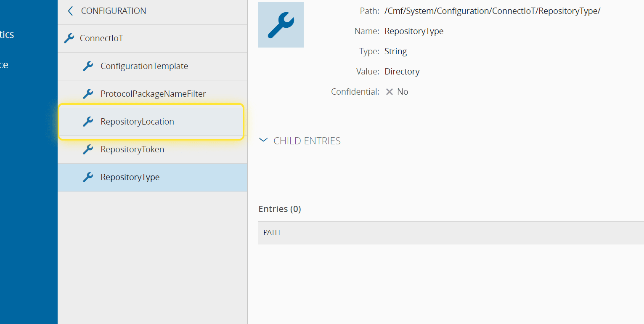Go back via the CONFIGURATION header
Viewport: 644px width, 324px height.
(114, 11)
